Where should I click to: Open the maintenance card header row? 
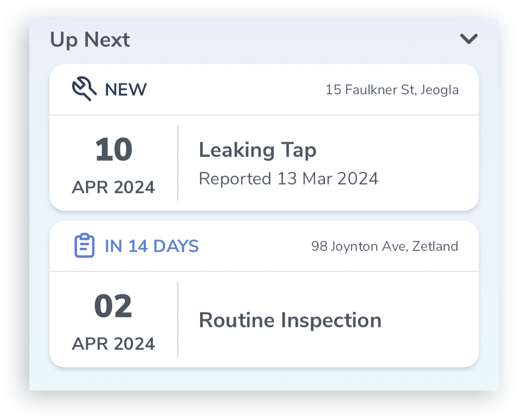click(264, 90)
